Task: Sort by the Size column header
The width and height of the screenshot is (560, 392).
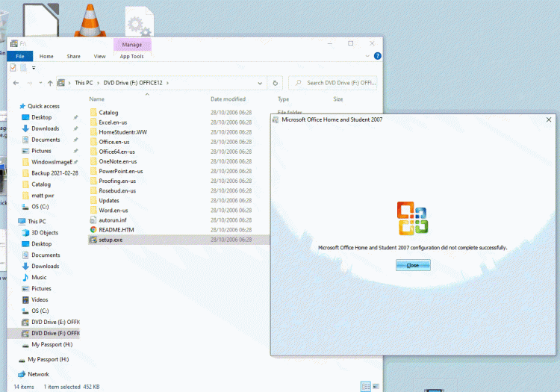Action: click(x=338, y=99)
